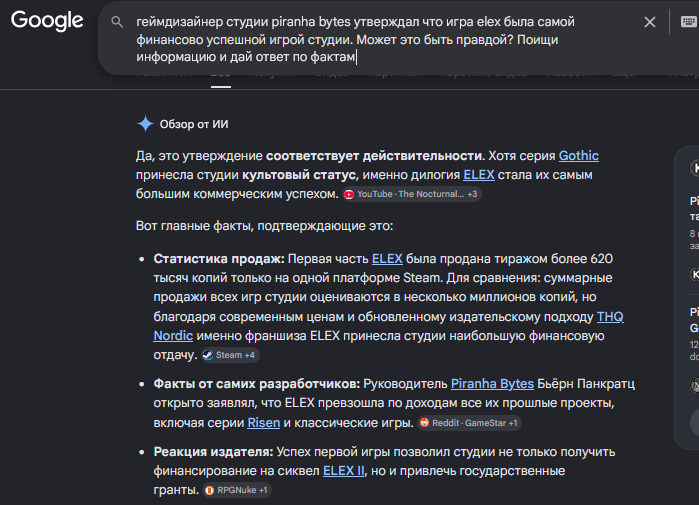Click the Steam icon in source chip
Image resolution: width=699 pixels, height=505 pixels.
tap(208, 355)
